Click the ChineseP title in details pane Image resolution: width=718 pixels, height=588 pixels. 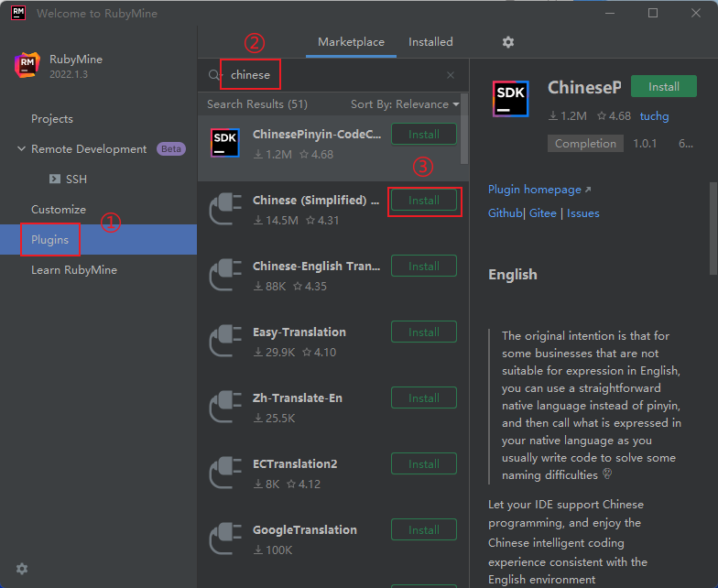(x=584, y=87)
